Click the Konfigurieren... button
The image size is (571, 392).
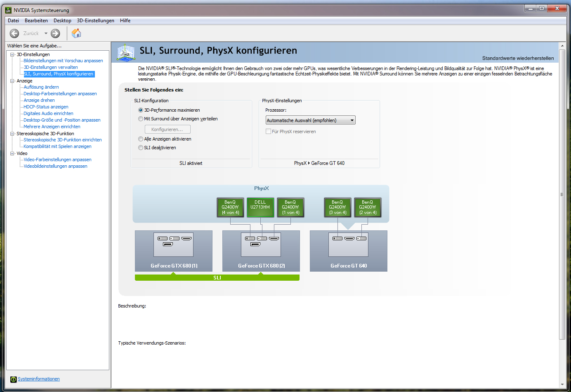(168, 129)
